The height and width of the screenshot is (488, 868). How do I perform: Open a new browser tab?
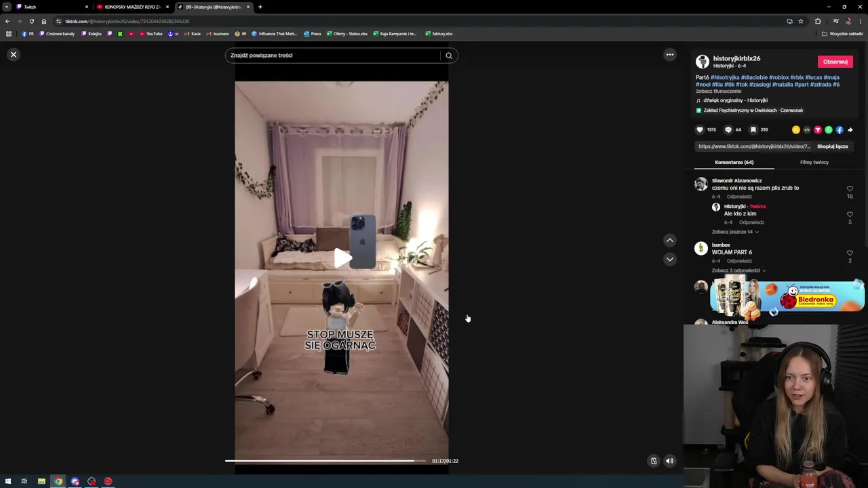(x=260, y=7)
